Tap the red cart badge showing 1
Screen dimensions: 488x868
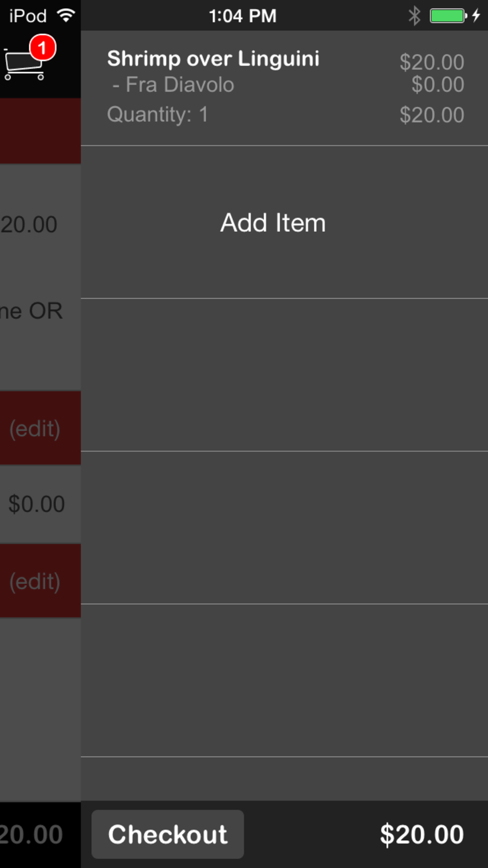click(42, 48)
